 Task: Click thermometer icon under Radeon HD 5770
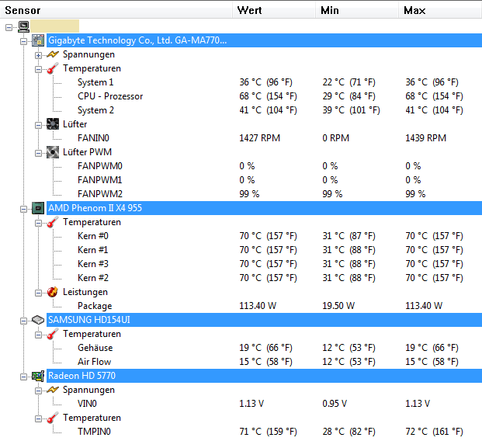53,418
